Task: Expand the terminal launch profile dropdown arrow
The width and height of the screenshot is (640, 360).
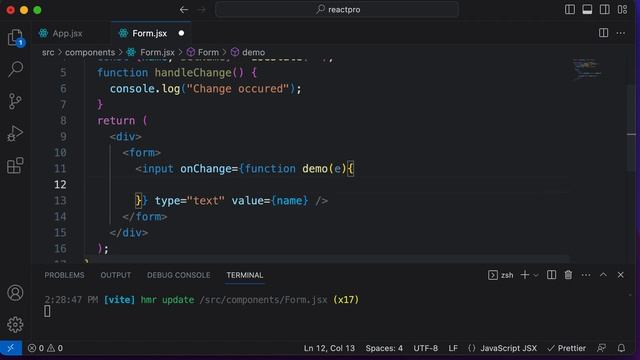Action: [536, 276]
